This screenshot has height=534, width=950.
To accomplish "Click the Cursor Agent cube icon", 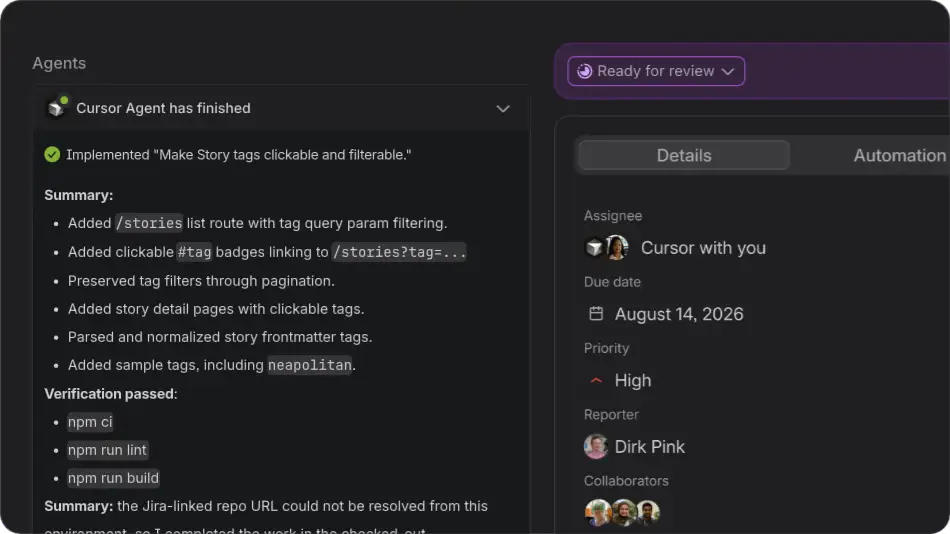I will pyautogui.click(x=56, y=108).
